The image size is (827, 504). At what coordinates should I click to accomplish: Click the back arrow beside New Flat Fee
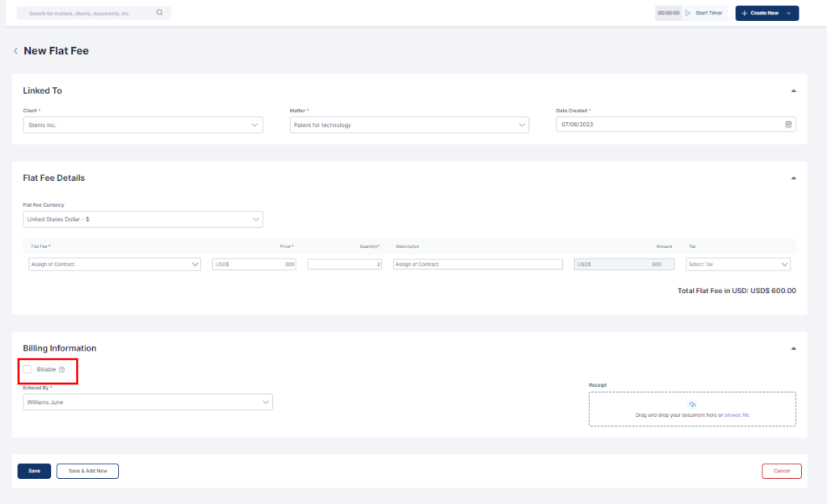15,51
